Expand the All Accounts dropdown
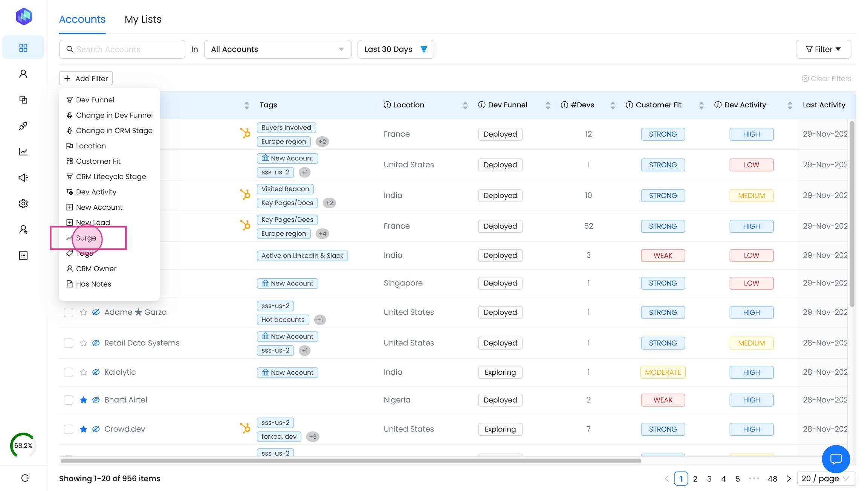Screen dimensions: 868x491 click(277, 49)
